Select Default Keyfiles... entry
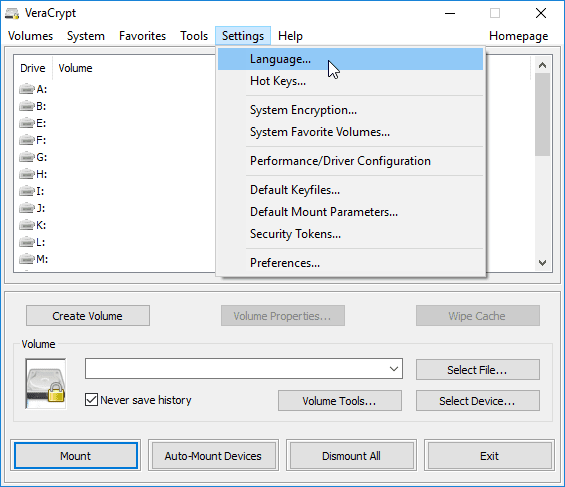This screenshot has width=565, height=487. coord(350,190)
